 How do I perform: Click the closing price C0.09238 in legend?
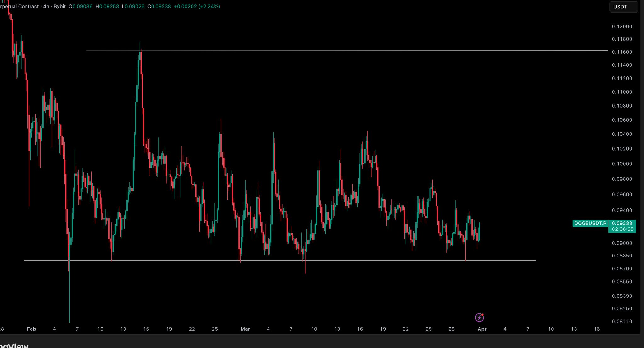pyautogui.click(x=159, y=6)
